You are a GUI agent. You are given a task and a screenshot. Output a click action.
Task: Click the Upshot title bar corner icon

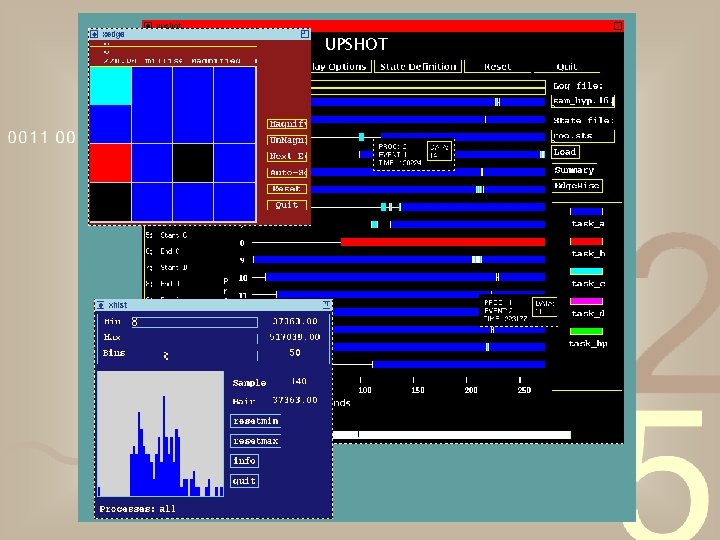coord(618,26)
